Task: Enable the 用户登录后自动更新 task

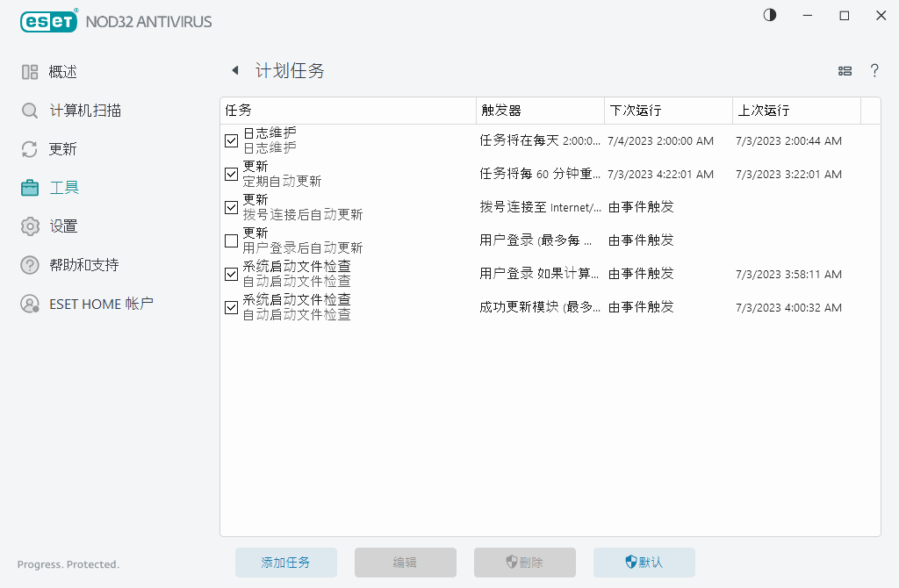Action: (x=231, y=240)
